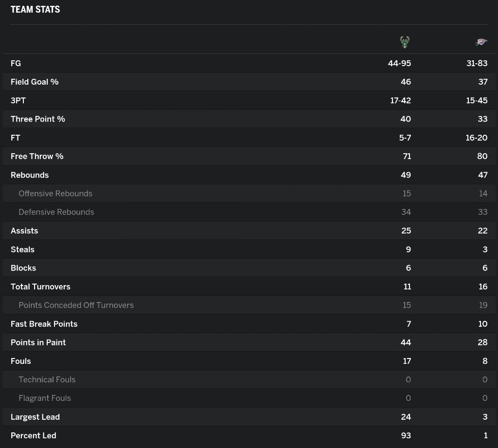Viewport: 498px width, 448px height.
Task: Click the Technical Fouls sub-row label
Action: 47,380
